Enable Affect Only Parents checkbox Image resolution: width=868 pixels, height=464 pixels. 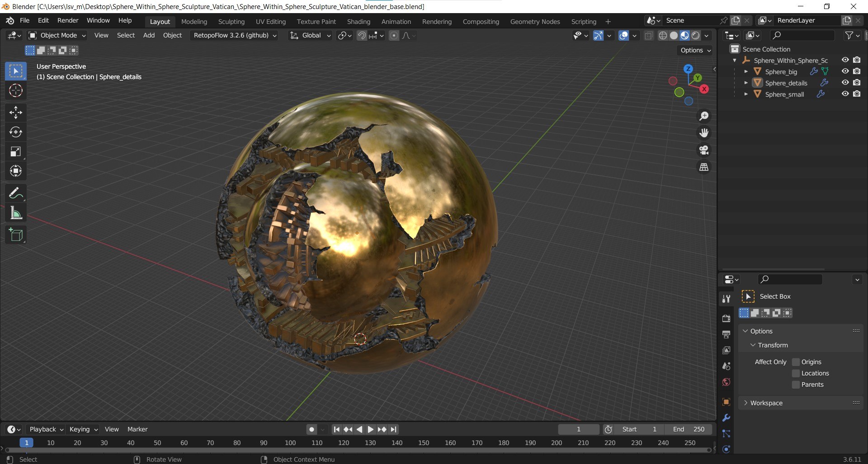point(796,384)
